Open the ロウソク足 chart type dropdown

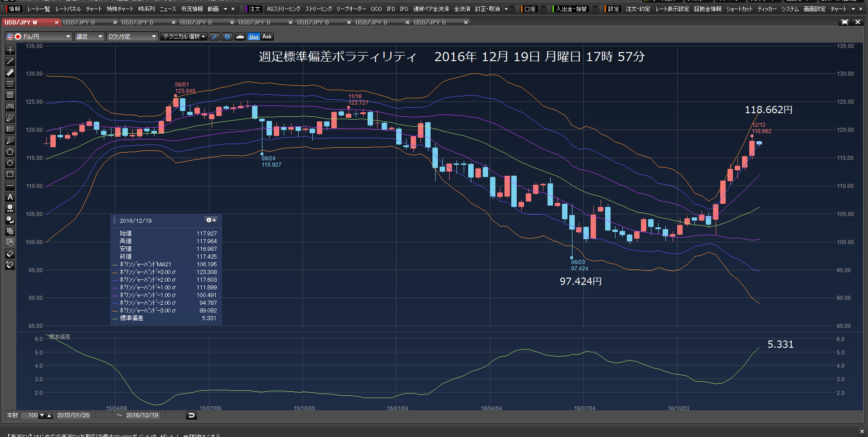(x=132, y=37)
